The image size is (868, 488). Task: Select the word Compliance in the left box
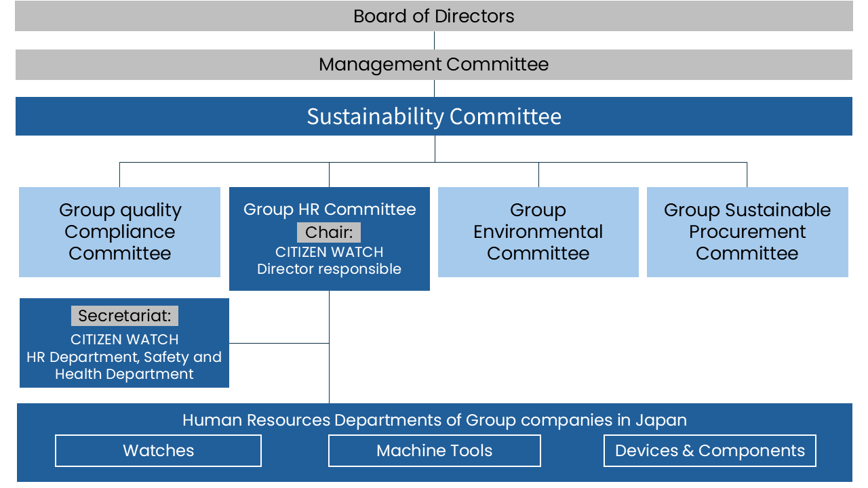click(120, 232)
